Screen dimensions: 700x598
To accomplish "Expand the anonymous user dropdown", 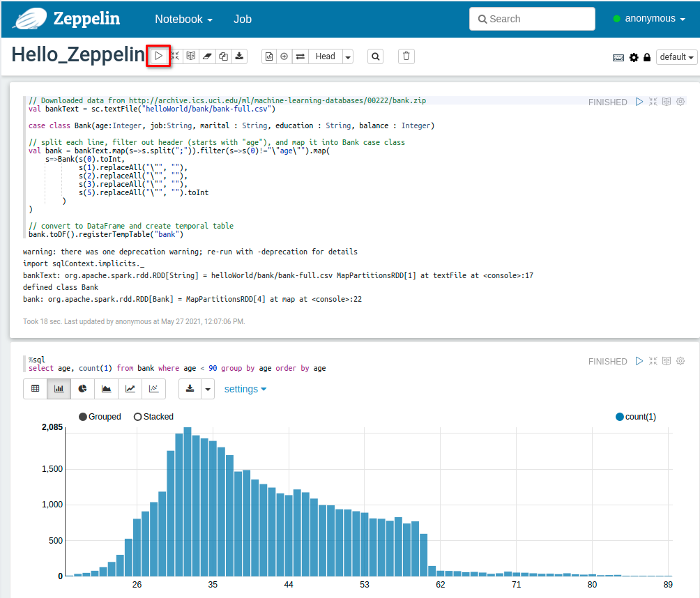I will 649,19.
